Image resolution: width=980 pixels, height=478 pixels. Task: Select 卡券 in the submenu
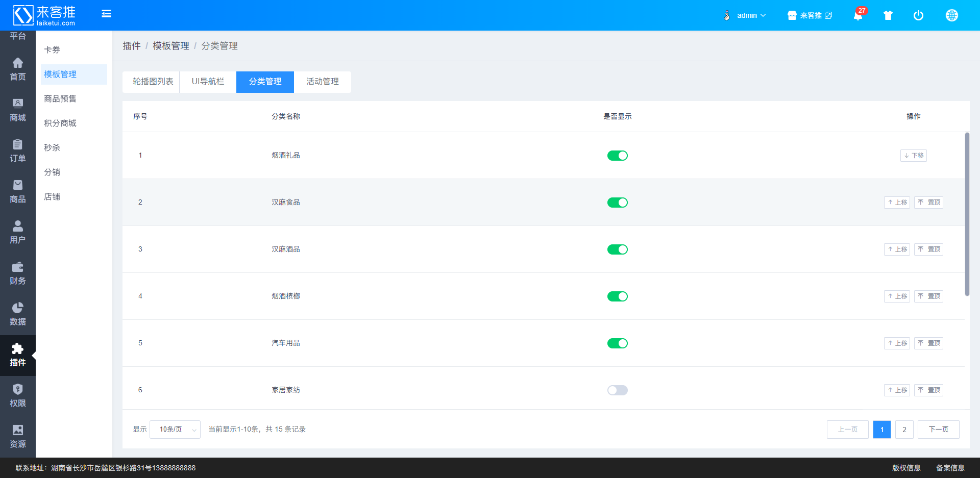pos(74,50)
